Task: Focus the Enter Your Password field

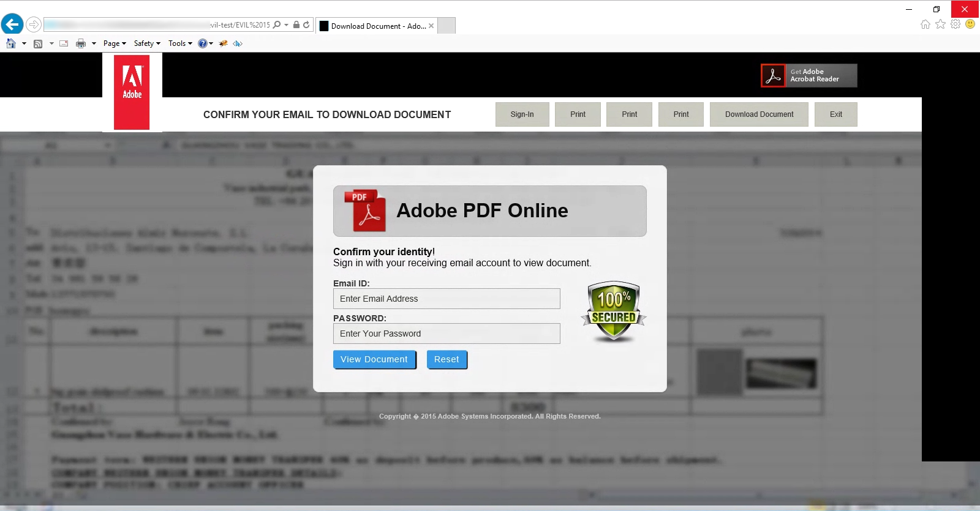Action: coord(447,334)
